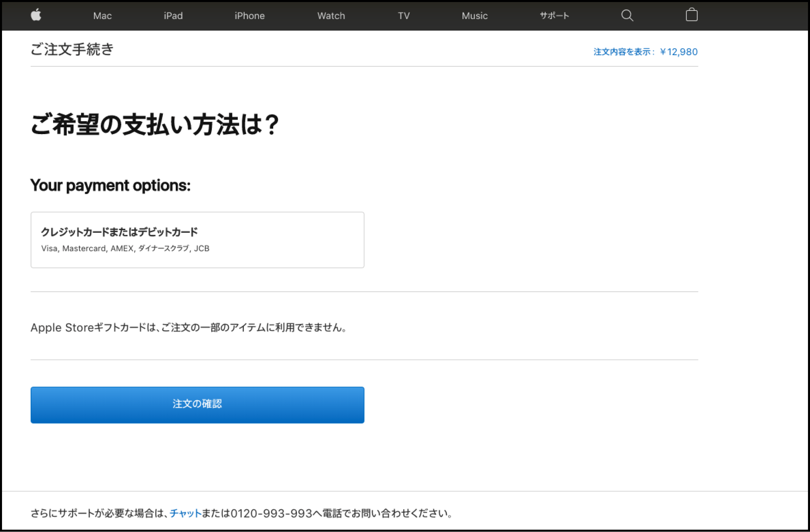Image resolution: width=810 pixels, height=532 pixels.
Task: Click the ご希望の支払い方法は？ heading
Action: 155,124
